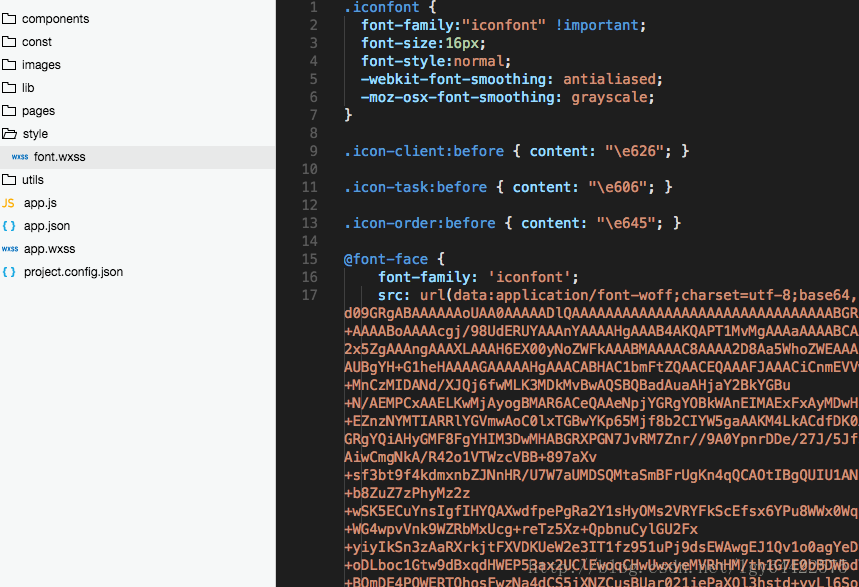Open the project.config.json file
Viewport: 859px width, 587px height.
[x=73, y=272]
